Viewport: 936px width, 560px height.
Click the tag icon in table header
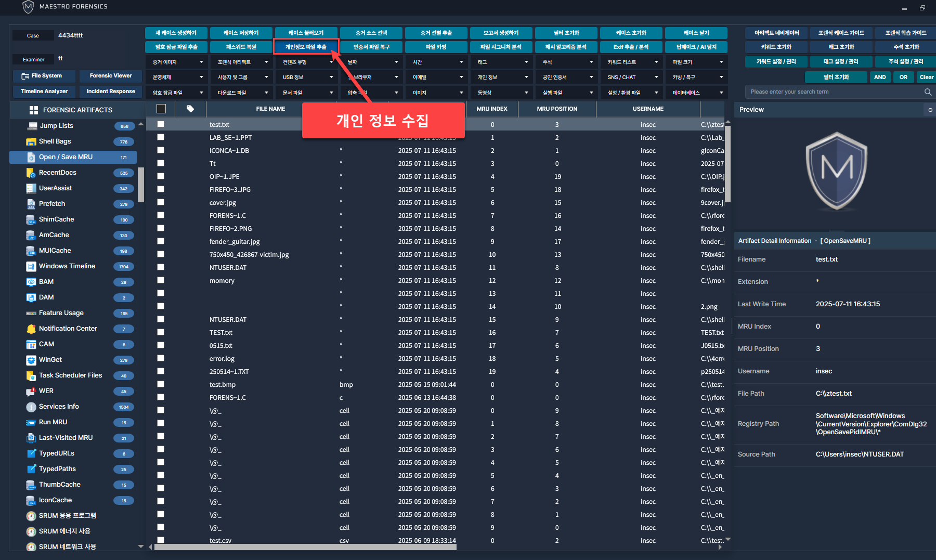coord(190,109)
